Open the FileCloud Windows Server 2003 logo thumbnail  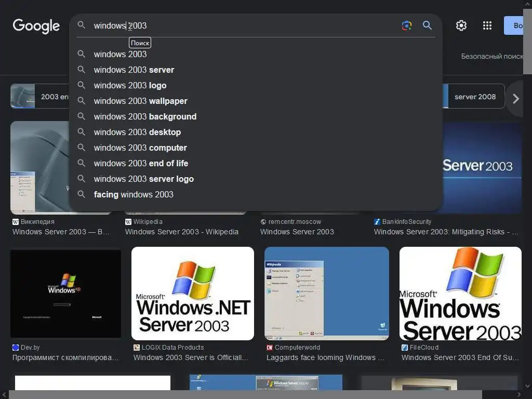[460, 294]
